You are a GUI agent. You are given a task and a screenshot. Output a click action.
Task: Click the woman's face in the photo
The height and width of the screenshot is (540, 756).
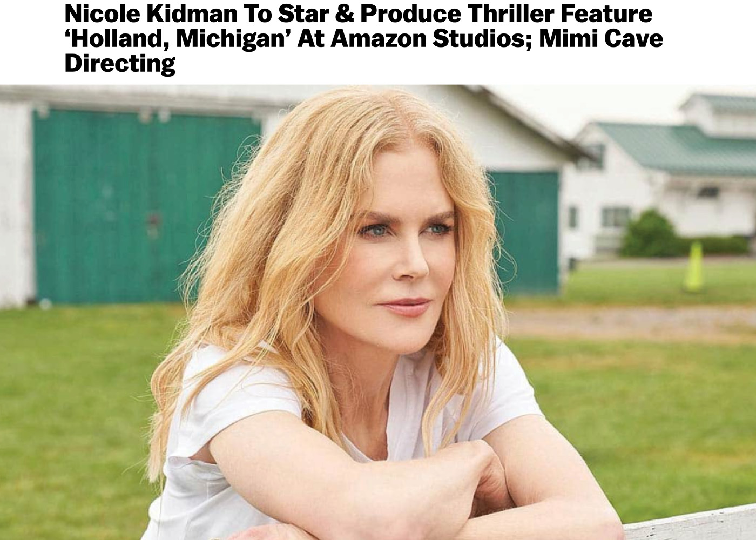pyautogui.click(x=397, y=254)
